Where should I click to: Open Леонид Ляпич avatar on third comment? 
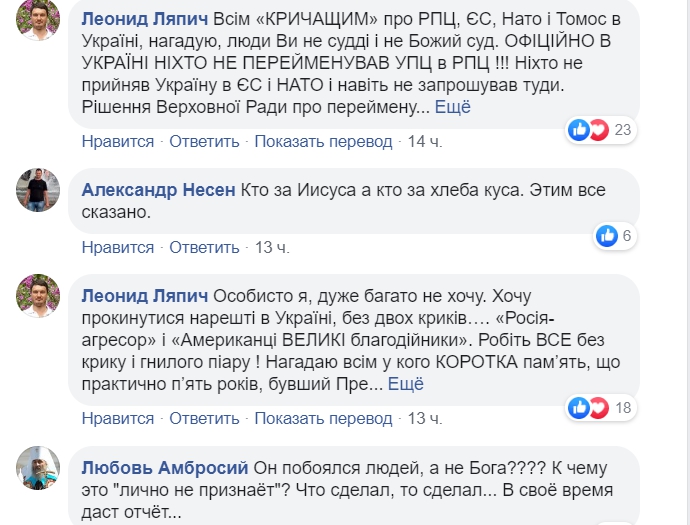coord(38,296)
